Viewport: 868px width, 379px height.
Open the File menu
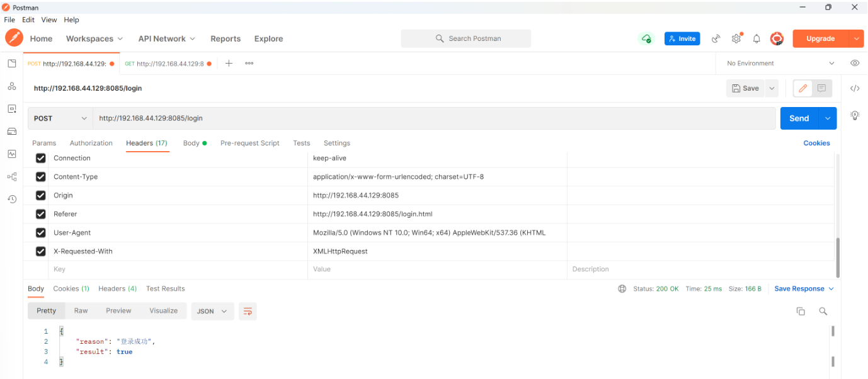[9, 20]
